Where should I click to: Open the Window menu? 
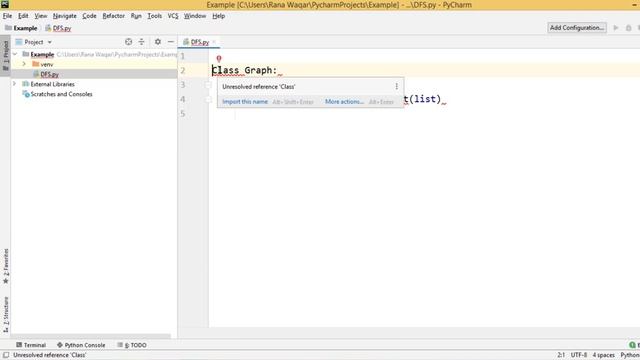[195, 16]
